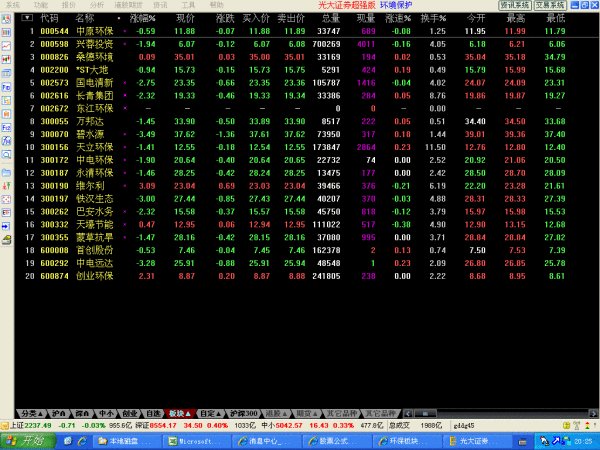Select stock row 碧水源 300070
This screenshot has width=600, height=450.
(x=298, y=134)
